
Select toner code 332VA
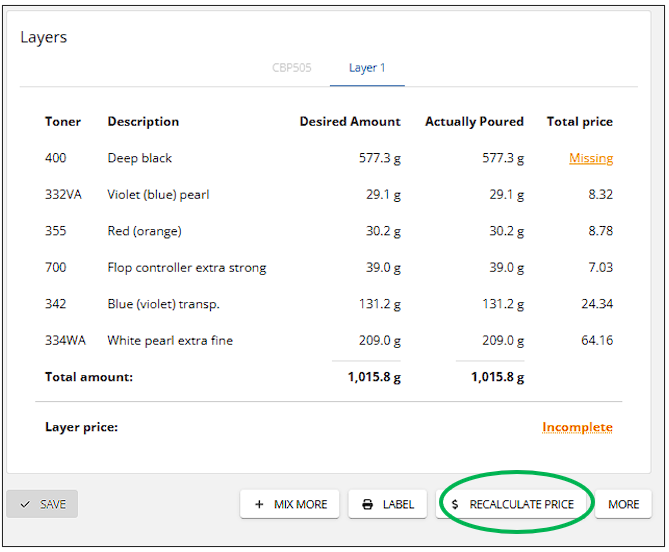(x=63, y=195)
